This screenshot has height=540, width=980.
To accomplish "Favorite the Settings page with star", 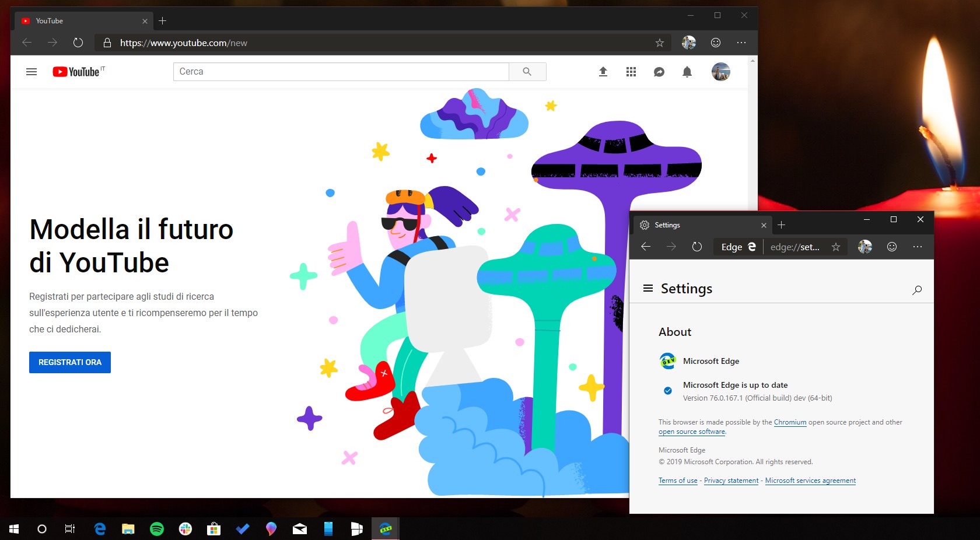I will pyautogui.click(x=836, y=247).
